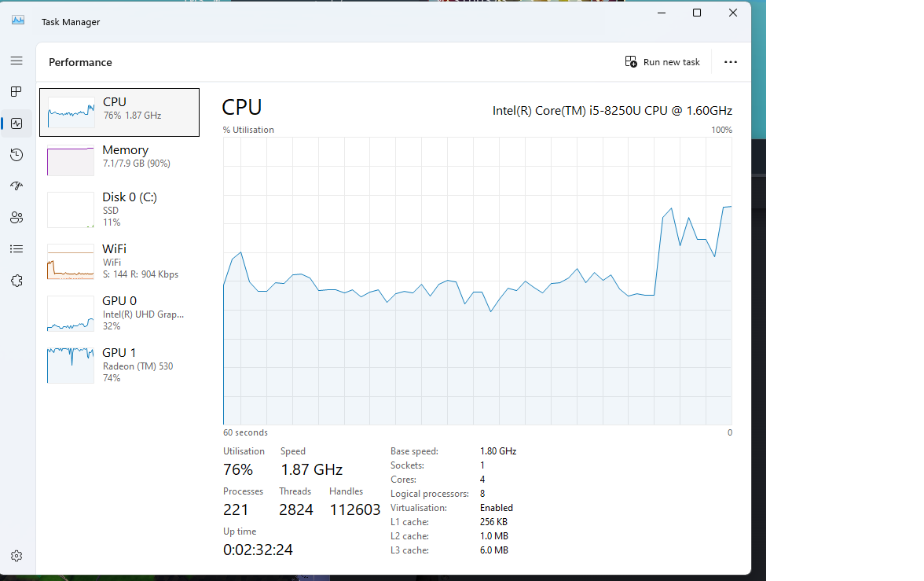Open the Details page icon
924x581 pixels.
[x=16, y=249]
